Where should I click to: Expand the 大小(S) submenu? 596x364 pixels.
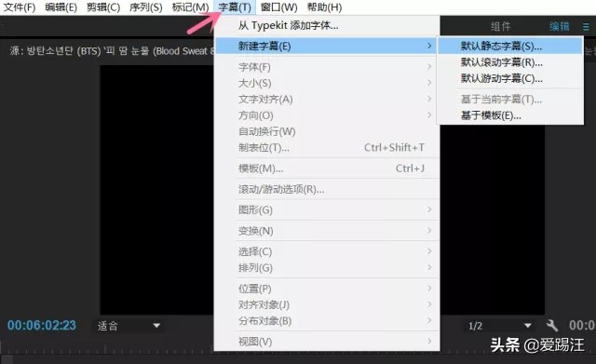[327, 83]
